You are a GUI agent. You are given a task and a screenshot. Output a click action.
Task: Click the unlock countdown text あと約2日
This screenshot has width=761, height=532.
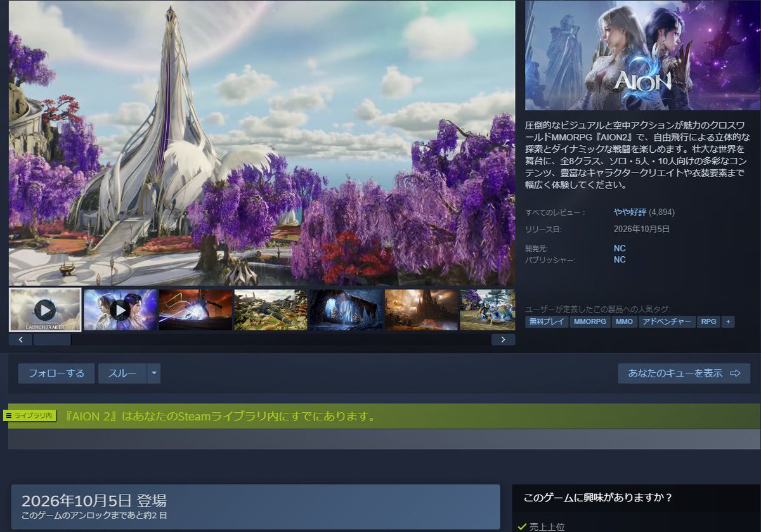point(94,516)
